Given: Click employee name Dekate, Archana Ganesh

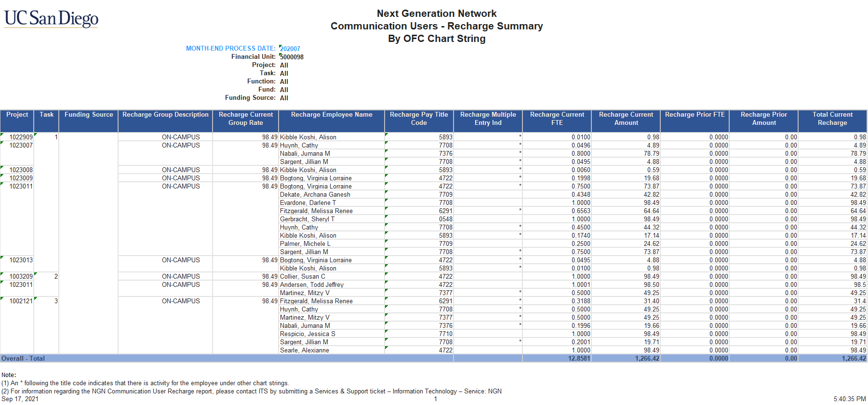Looking at the screenshot, I should coord(315,195).
